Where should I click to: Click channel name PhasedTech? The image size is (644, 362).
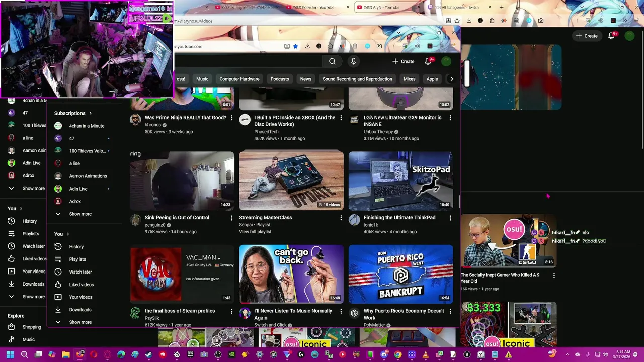(266, 132)
